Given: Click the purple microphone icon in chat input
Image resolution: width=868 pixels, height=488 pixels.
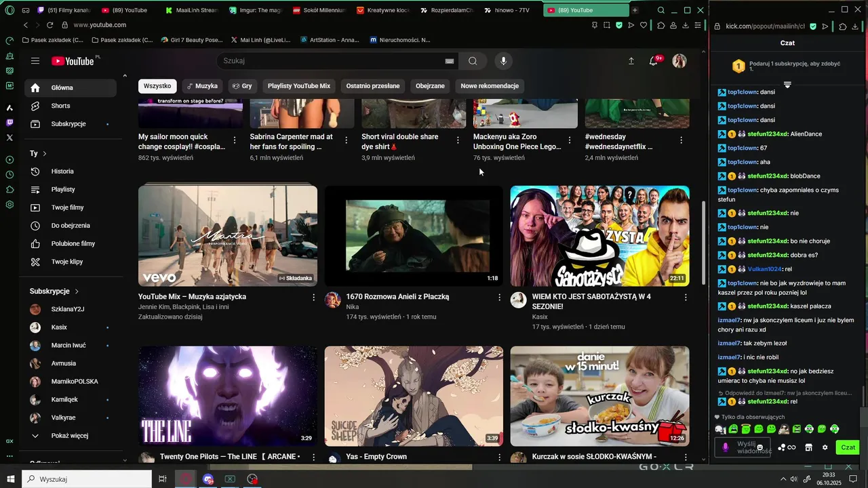Looking at the screenshot, I should 726,447.
